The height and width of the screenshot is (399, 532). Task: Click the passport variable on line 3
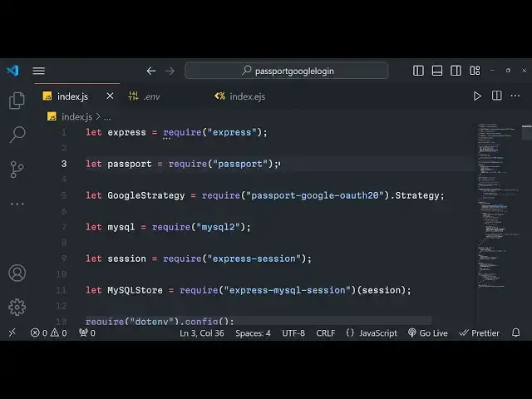[x=130, y=164]
